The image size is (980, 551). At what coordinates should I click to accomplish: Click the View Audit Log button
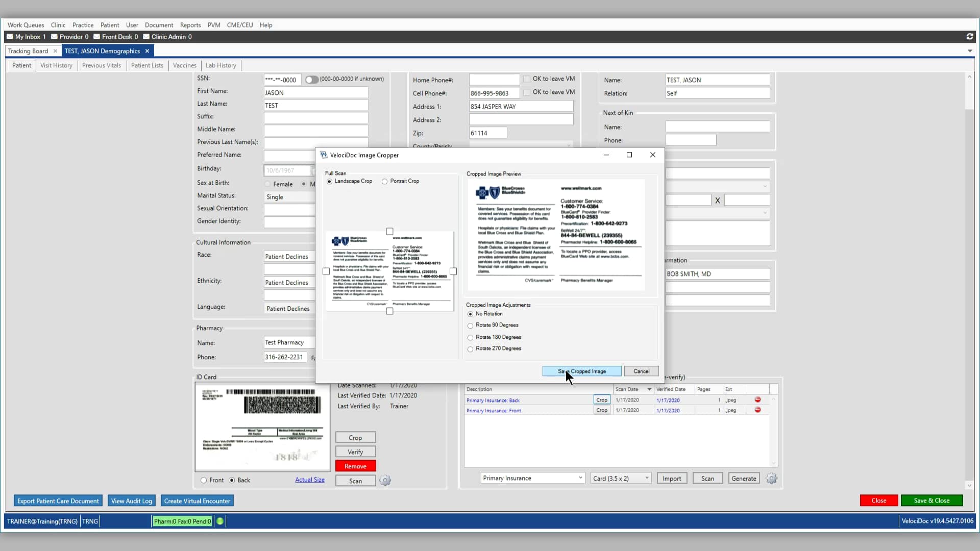(x=131, y=500)
